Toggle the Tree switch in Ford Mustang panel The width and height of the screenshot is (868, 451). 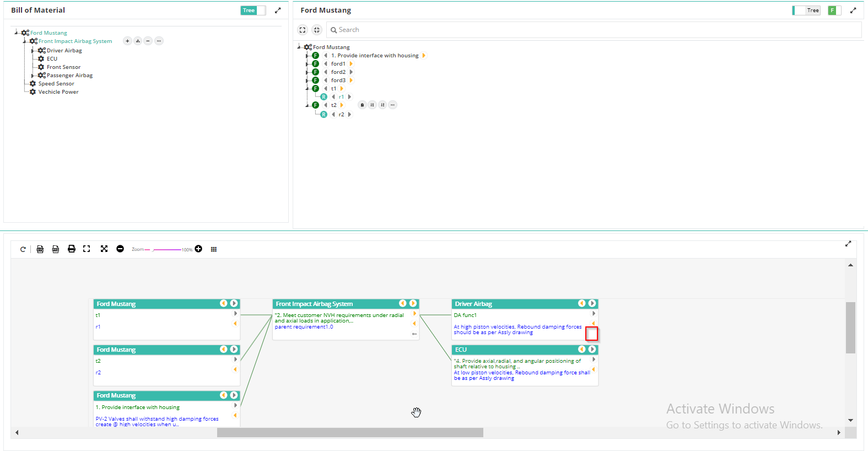tap(806, 10)
